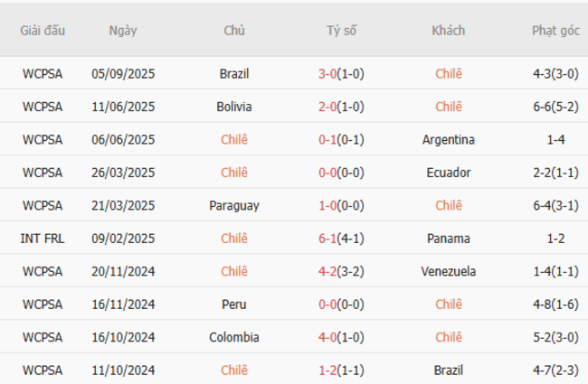588x384 pixels.
Task: Click Argentina in the away column
Action: pyautogui.click(x=448, y=140)
